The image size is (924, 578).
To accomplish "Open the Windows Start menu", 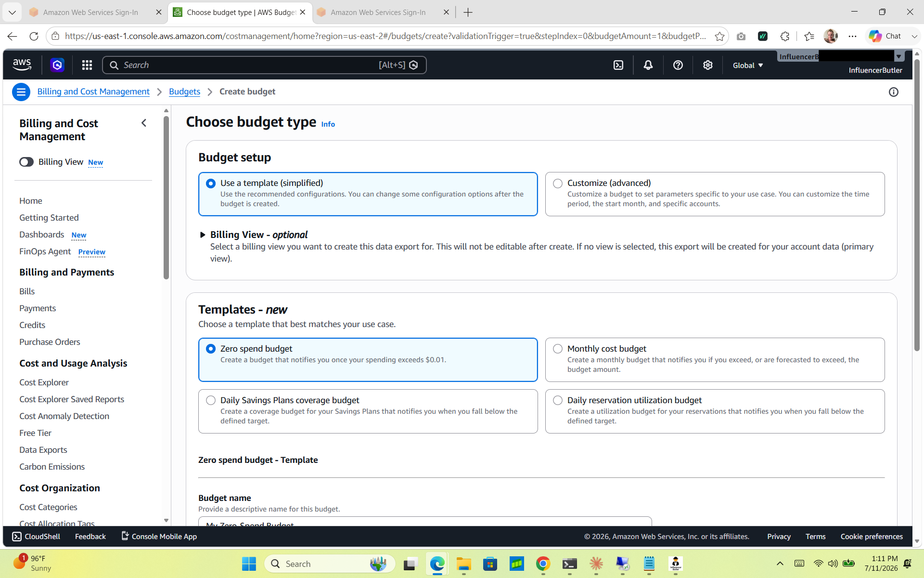I will pos(249,564).
